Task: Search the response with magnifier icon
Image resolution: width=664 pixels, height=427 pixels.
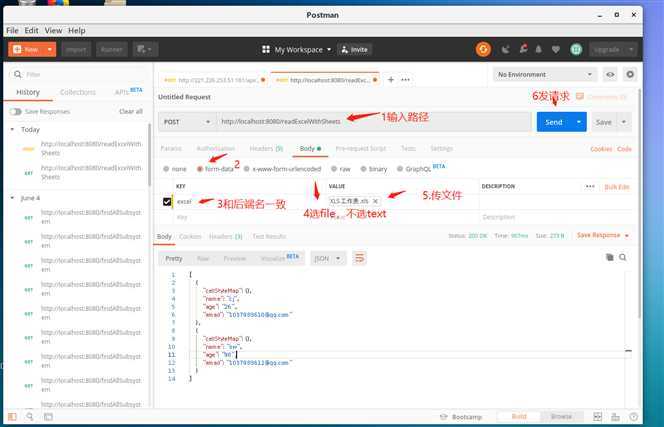Action: pos(623,258)
